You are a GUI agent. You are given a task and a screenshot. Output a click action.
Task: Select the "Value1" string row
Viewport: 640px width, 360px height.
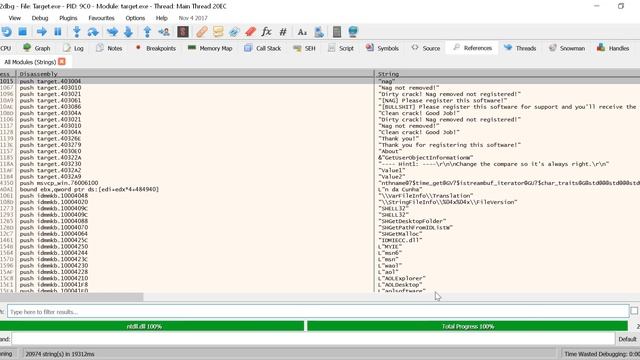(392, 170)
